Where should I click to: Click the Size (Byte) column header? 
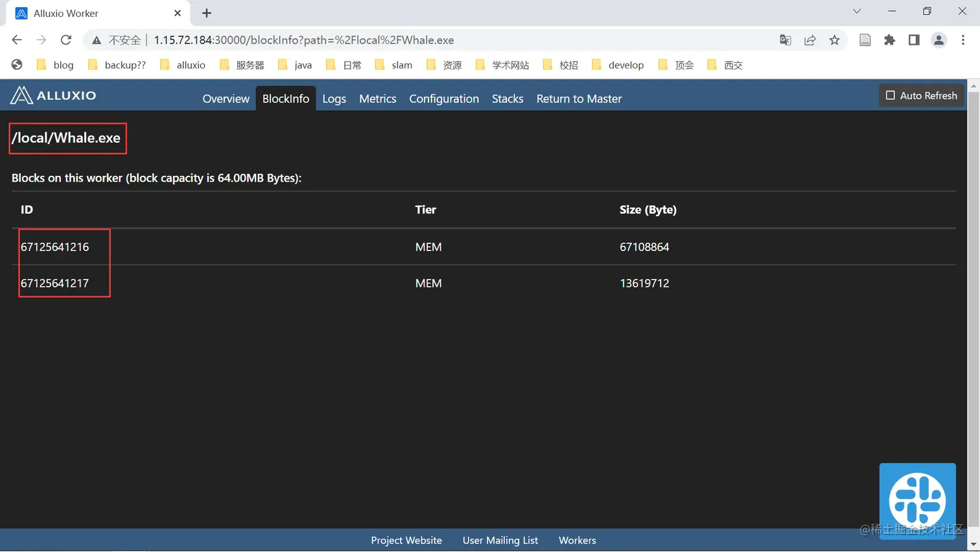click(648, 210)
